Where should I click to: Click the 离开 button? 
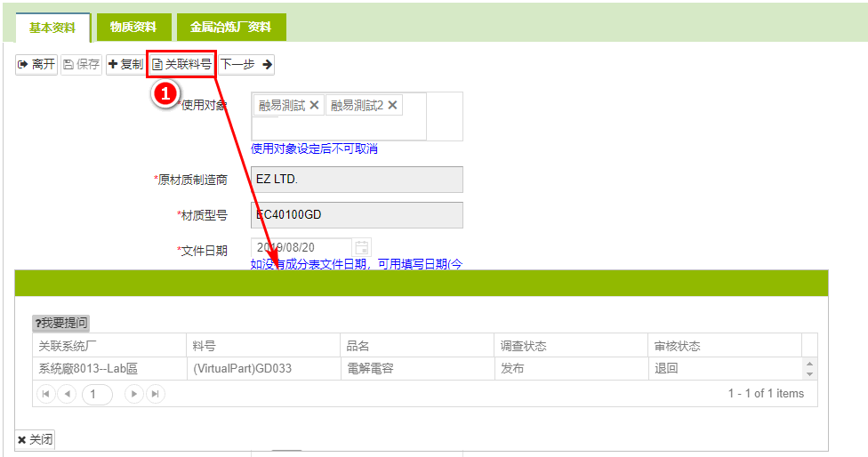[x=36, y=64]
